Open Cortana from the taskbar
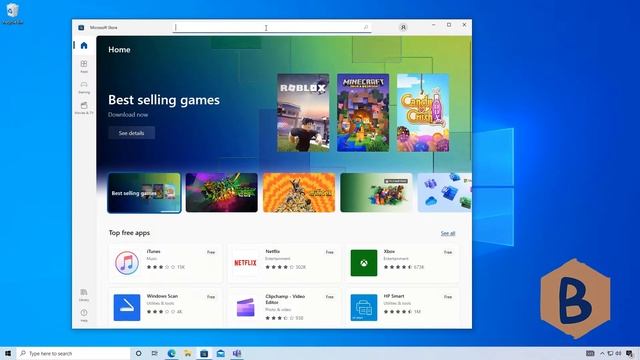640x360 pixels. click(138, 353)
